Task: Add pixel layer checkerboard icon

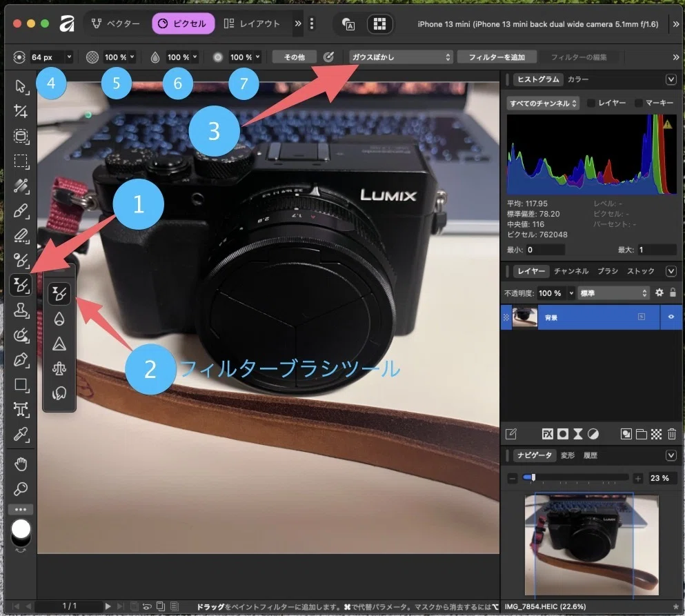Action: click(x=656, y=434)
